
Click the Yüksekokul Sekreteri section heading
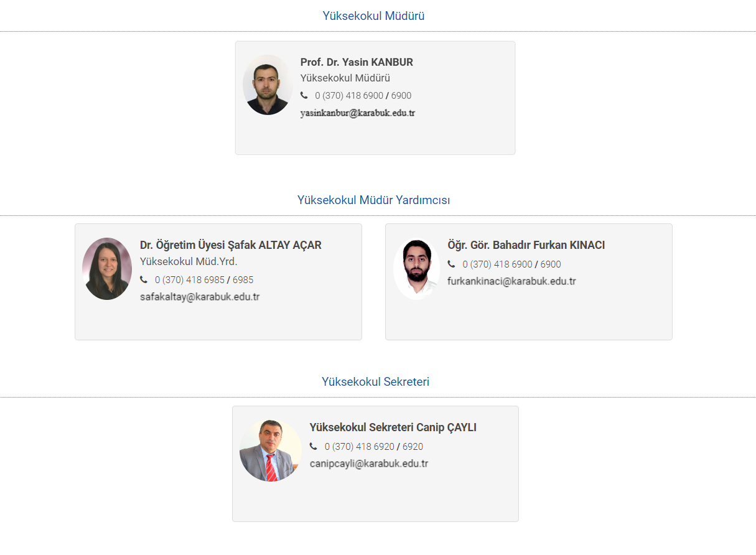coord(375,381)
